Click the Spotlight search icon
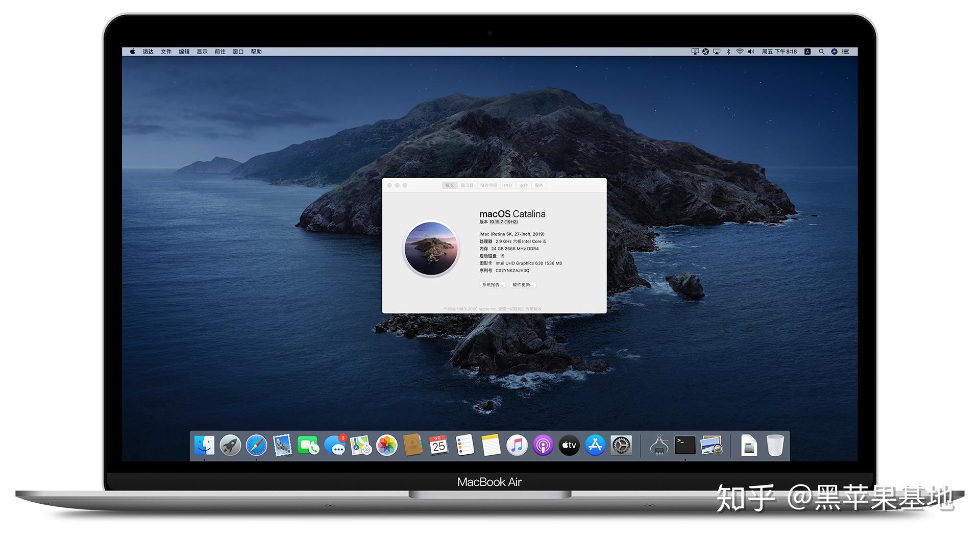The width and height of the screenshot is (980, 539). 821,52
